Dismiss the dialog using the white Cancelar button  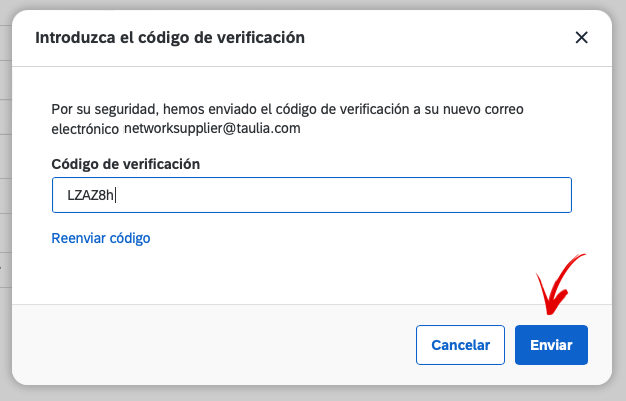point(460,345)
